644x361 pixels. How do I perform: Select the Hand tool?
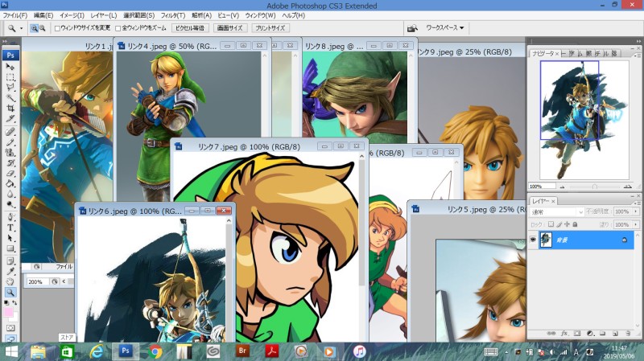pyautogui.click(x=10, y=282)
